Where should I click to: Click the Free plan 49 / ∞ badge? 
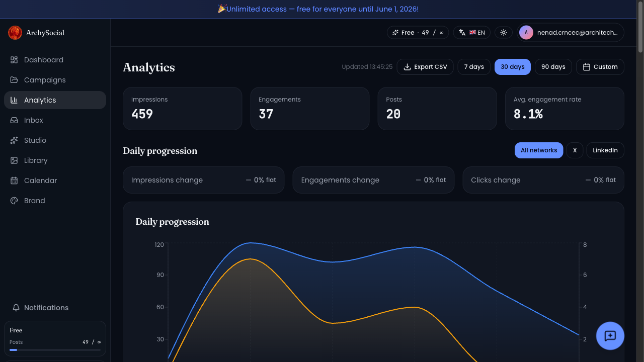(418, 33)
